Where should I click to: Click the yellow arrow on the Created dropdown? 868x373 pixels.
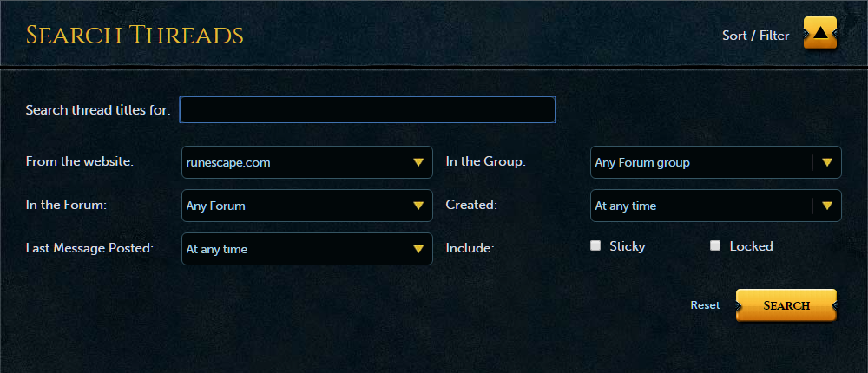[826, 206]
